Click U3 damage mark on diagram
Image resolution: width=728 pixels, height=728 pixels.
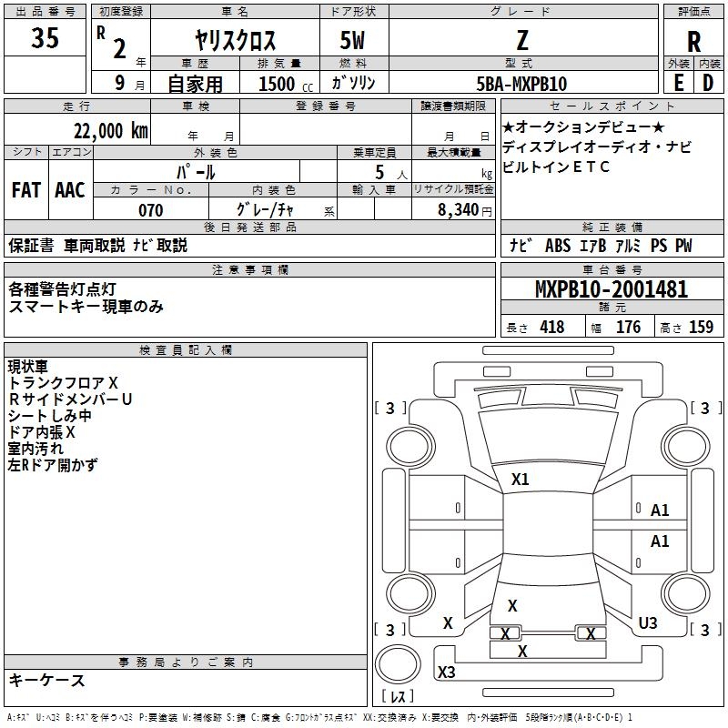pyautogui.click(x=648, y=623)
